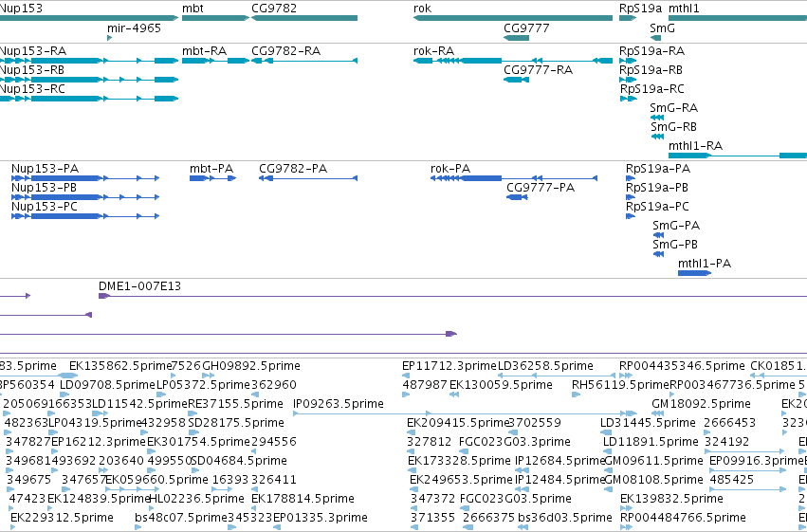Select the EK135862.5prime EST label
Image resolution: width=807 pixels, height=532 pixels.
coord(119,366)
